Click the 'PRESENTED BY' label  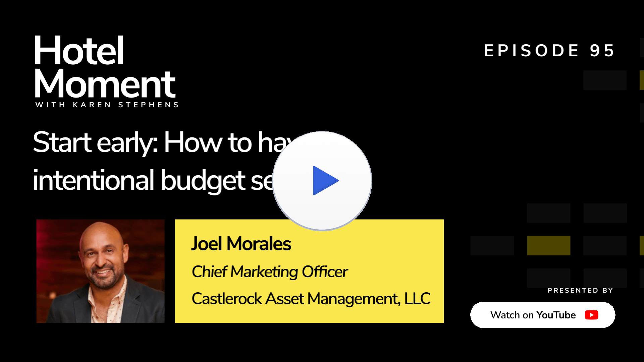[580, 290]
